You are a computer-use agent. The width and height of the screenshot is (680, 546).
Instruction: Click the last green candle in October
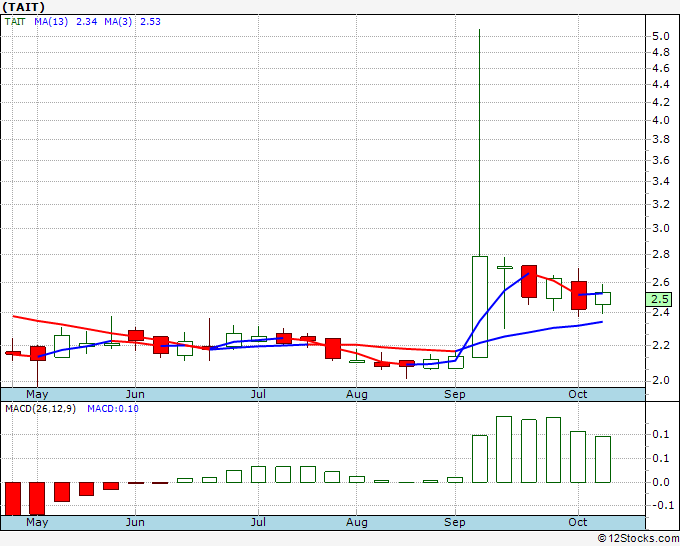coord(603,298)
